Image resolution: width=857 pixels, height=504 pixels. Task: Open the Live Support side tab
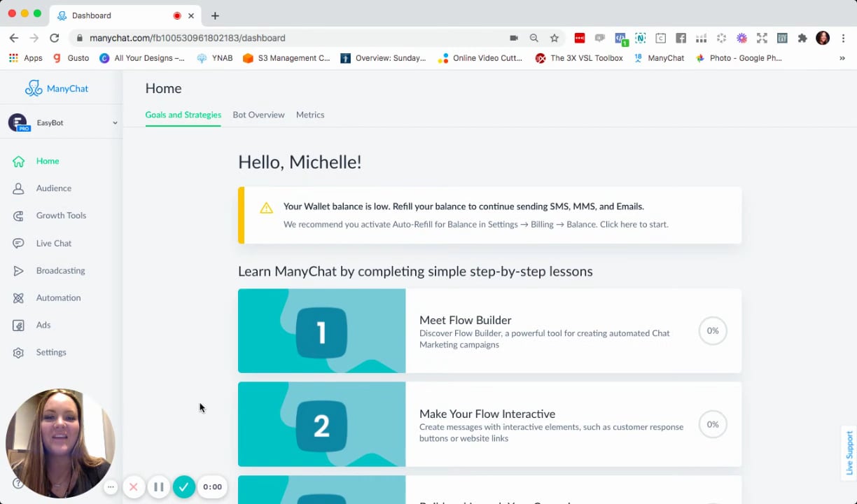coord(849,453)
